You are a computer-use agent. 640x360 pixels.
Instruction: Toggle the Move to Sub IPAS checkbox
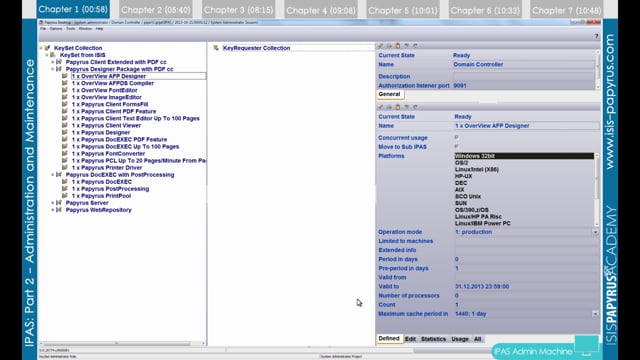(456, 147)
